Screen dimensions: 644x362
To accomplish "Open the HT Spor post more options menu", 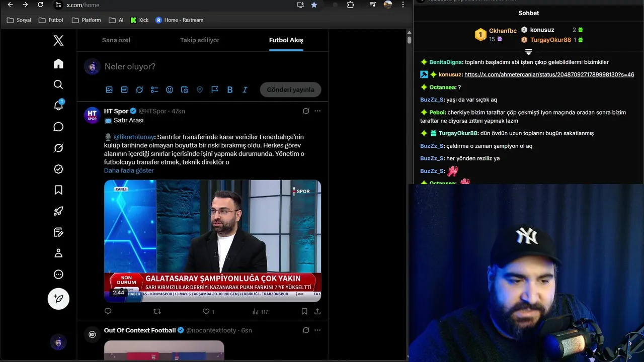I will pyautogui.click(x=317, y=111).
